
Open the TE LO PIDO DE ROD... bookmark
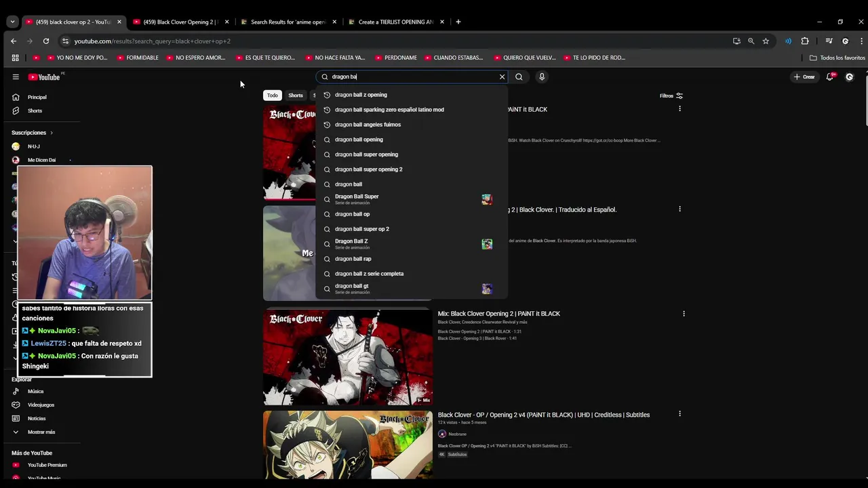[593, 58]
